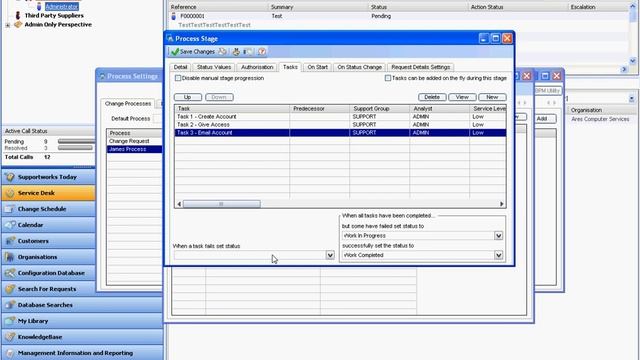Viewport: 640px width, 360px height.
Task: Click the Organisation column header
Action: pos(603,110)
